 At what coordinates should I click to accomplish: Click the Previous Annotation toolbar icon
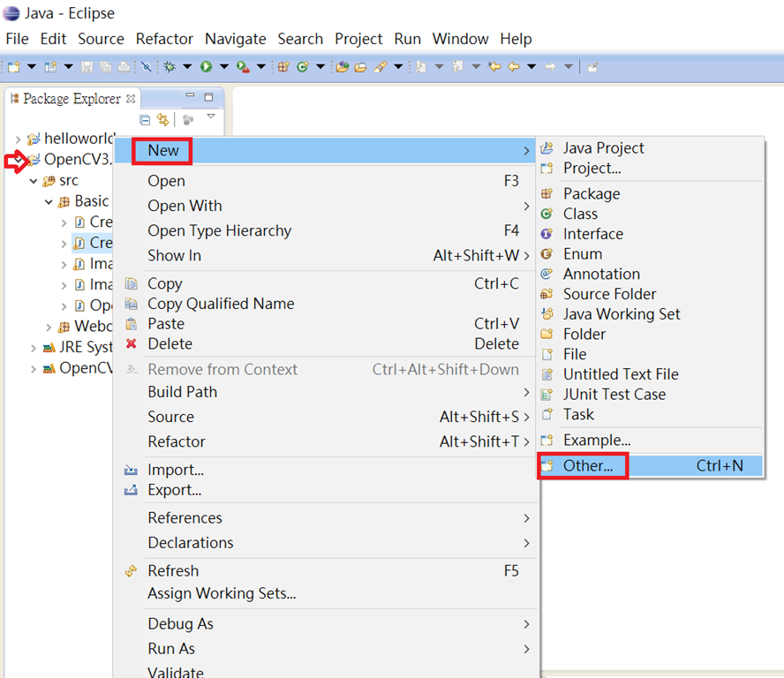(x=457, y=66)
